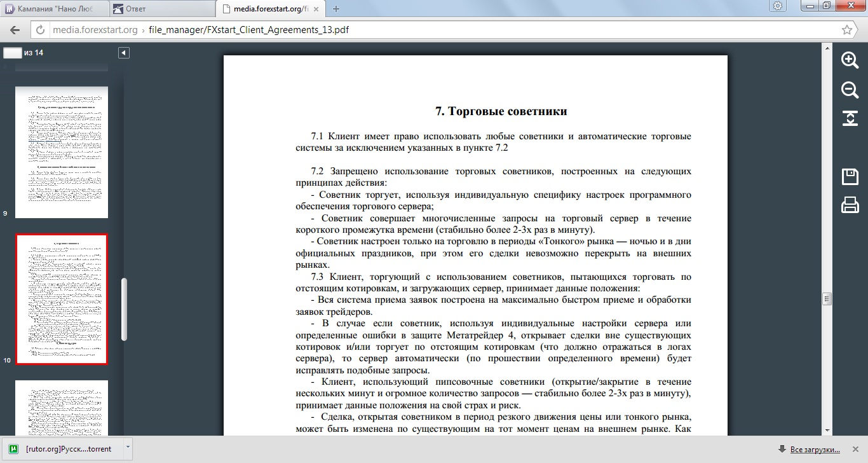
Task: Reload the current PDF page
Action: coord(40,30)
